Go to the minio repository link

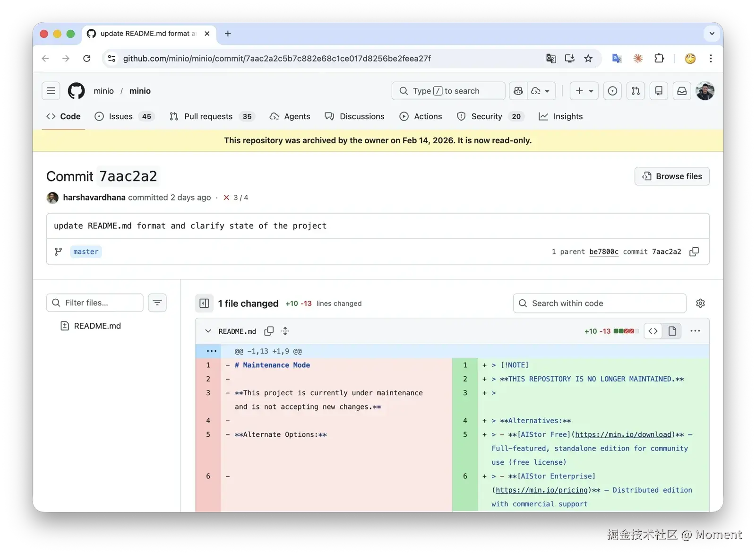pyautogui.click(x=140, y=91)
